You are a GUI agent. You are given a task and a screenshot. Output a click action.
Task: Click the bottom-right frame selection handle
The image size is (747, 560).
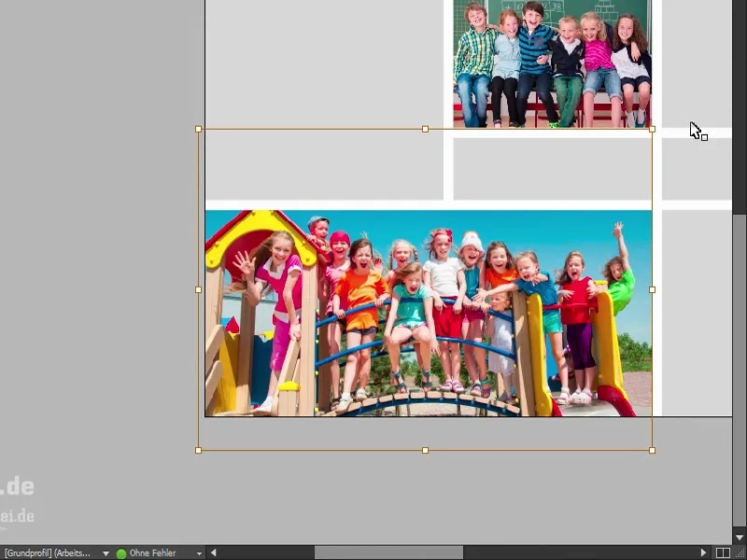click(x=652, y=450)
